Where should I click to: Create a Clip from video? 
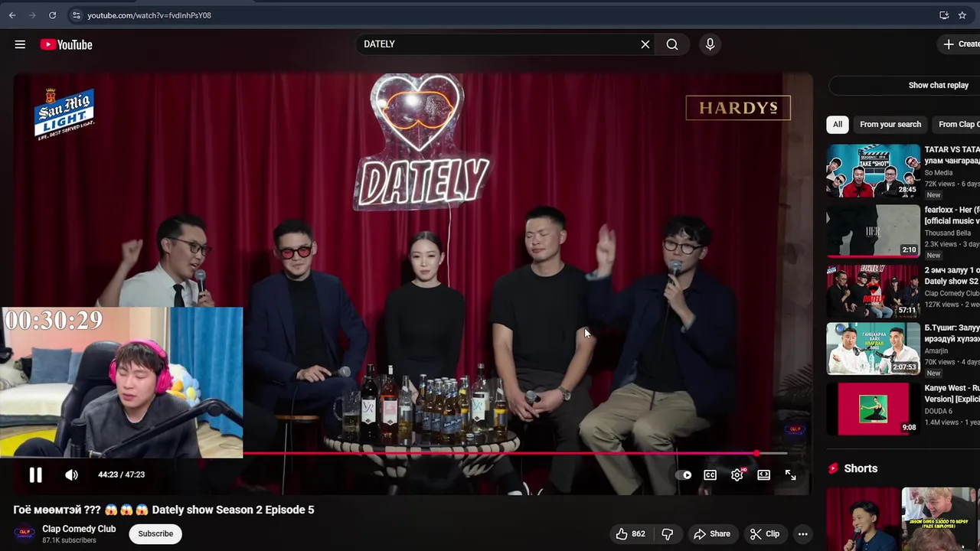765,533
